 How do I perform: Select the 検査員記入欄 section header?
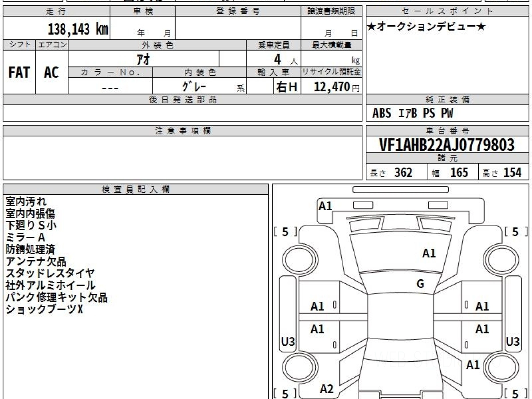pyautogui.click(x=136, y=189)
